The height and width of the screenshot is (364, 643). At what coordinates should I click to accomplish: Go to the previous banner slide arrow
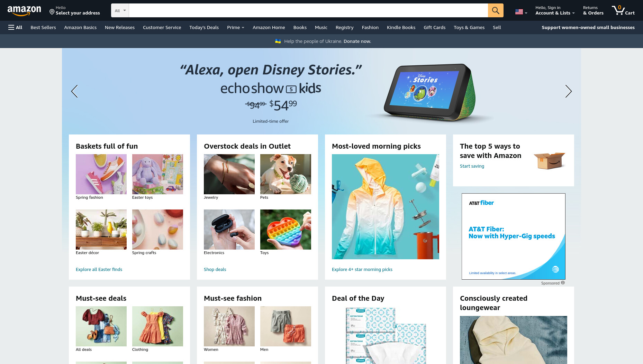(74, 91)
